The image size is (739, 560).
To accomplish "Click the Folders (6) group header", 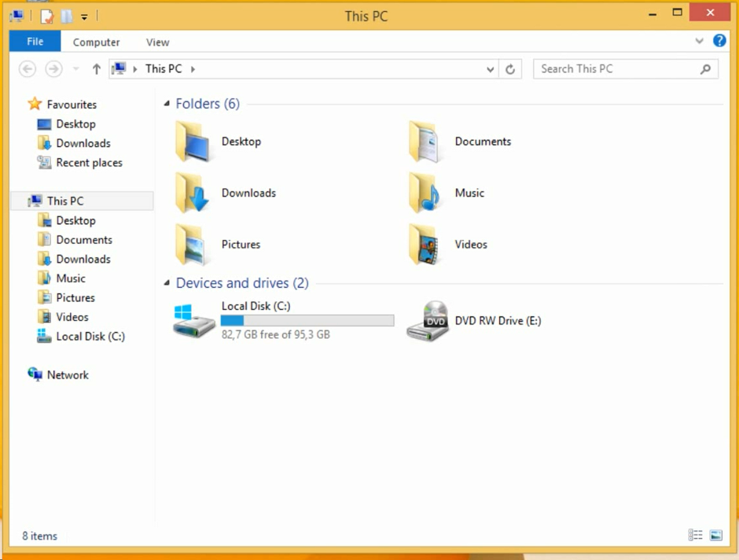I will pos(208,104).
